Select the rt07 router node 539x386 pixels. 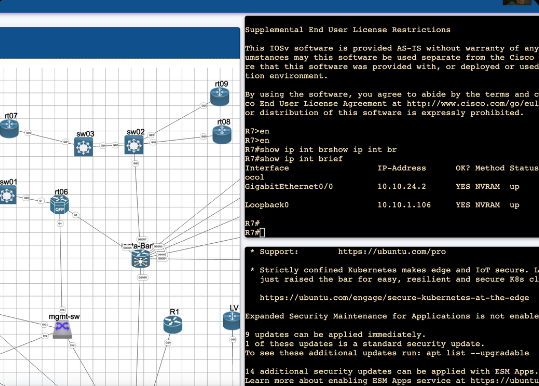pos(9,129)
